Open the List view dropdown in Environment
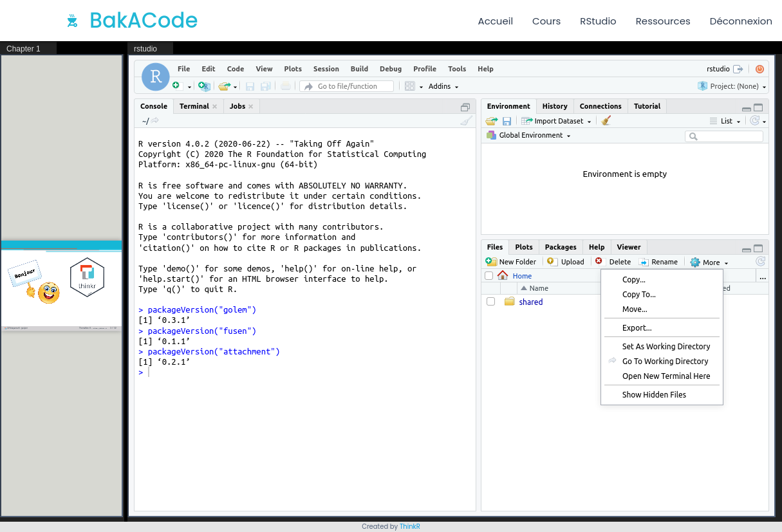The width and height of the screenshot is (782, 532). (725, 121)
